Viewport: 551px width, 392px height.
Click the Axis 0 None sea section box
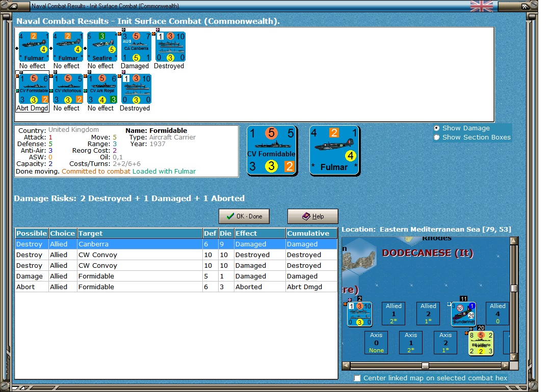(376, 343)
